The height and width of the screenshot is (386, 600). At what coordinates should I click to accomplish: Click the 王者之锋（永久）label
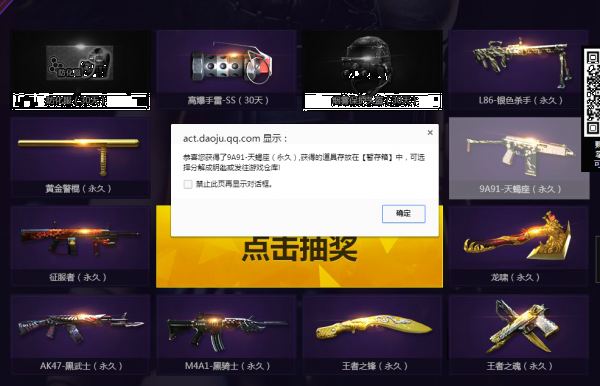(375, 366)
